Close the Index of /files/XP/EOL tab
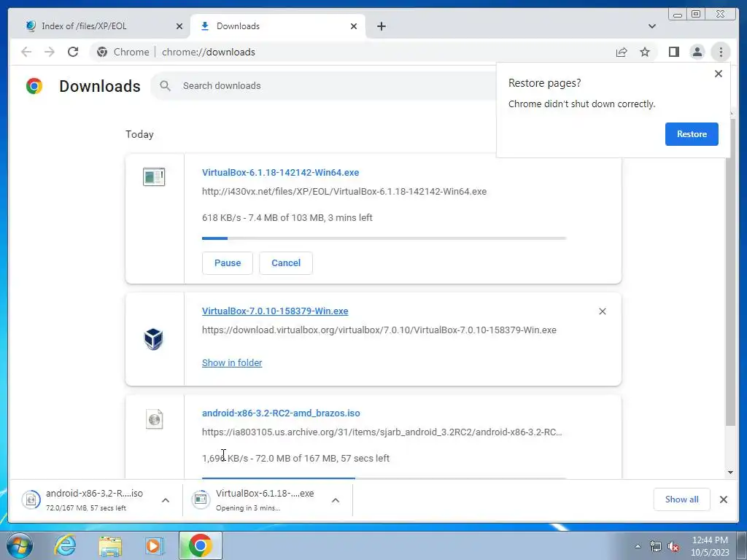The height and width of the screenshot is (560, 747). point(179,26)
